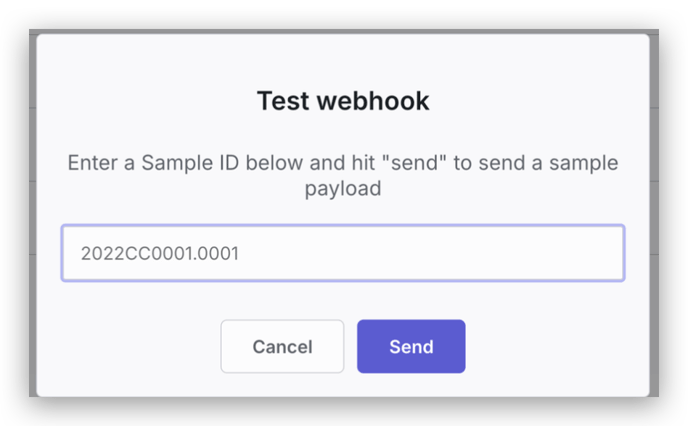This screenshot has height=426, width=688.
Task: Place cursor in the empty Sample ID box
Action: [x=343, y=253]
